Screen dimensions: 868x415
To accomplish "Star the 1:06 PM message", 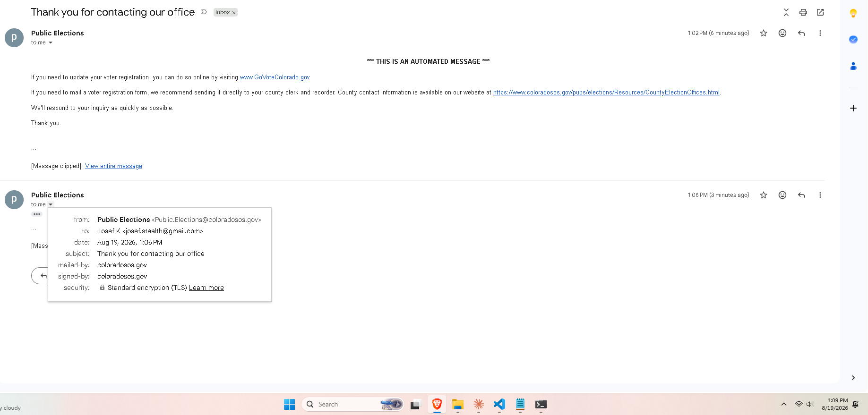I will point(764,195).
